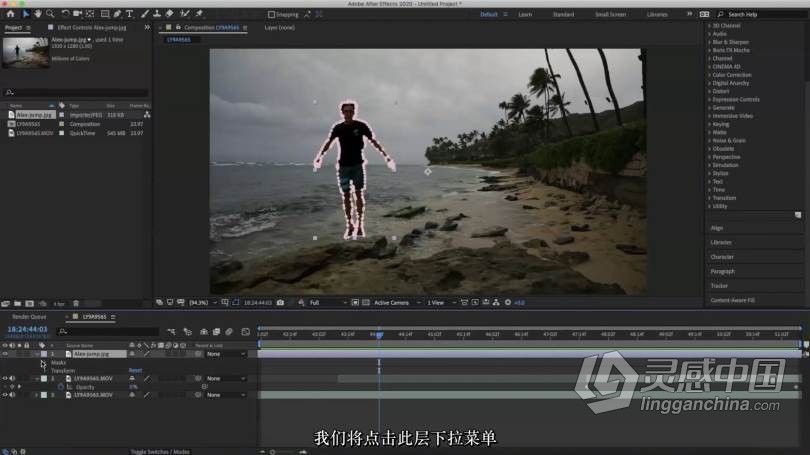
Task: Click the Home icon in toolbar
Action: (11, 14)
